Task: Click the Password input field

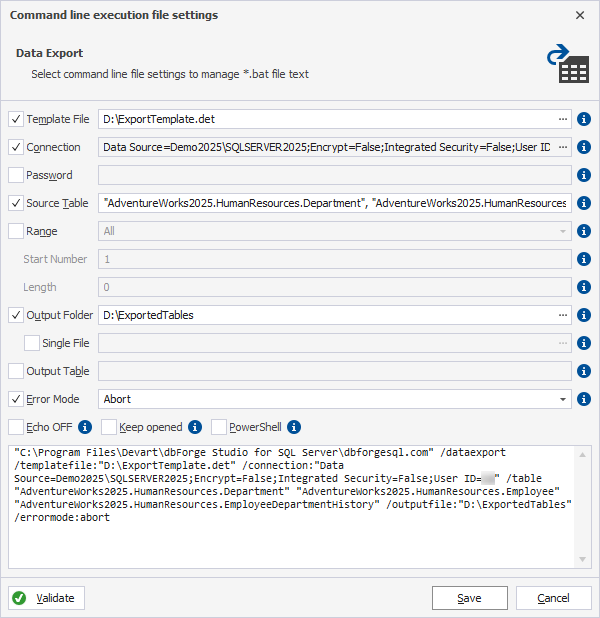Action: [335, 175]
